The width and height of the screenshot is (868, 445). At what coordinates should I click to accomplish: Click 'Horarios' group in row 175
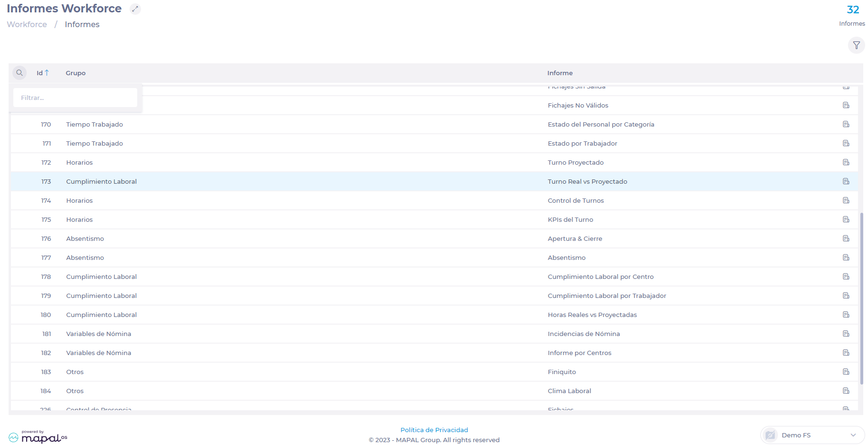pos(80,219)
